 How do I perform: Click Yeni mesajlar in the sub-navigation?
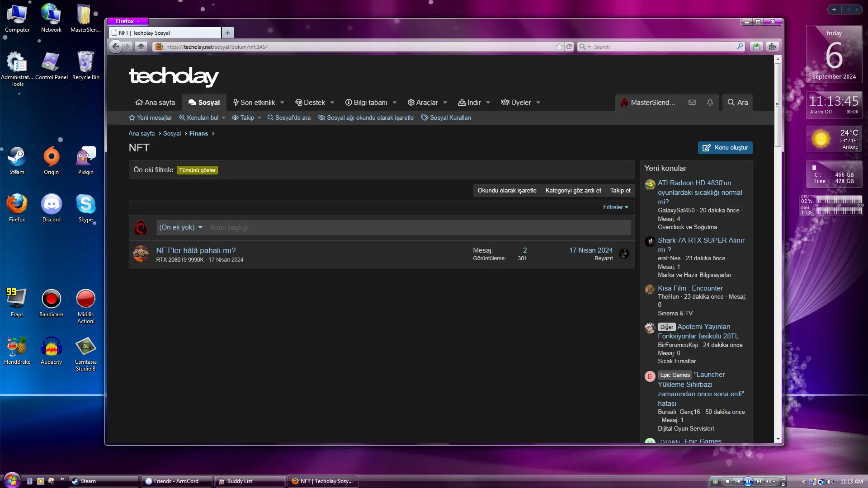tap(151, 118)
